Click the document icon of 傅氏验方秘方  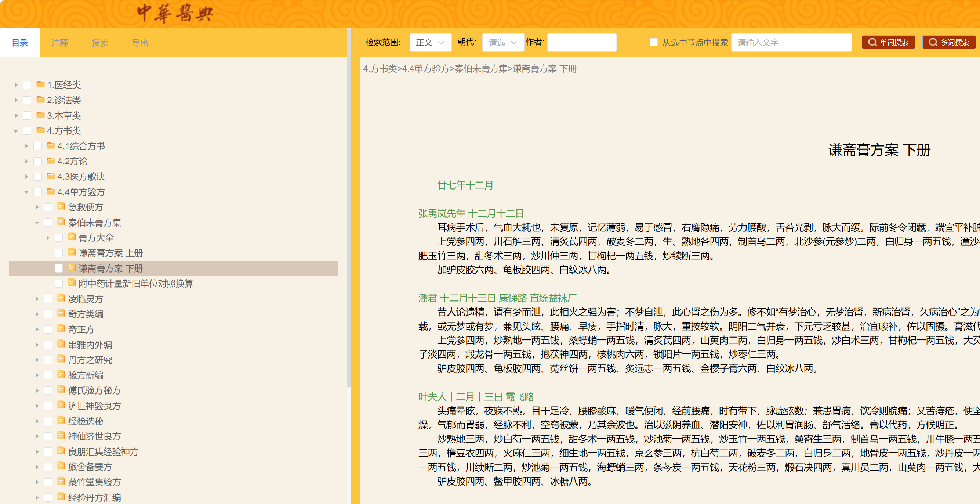(61, 390)
